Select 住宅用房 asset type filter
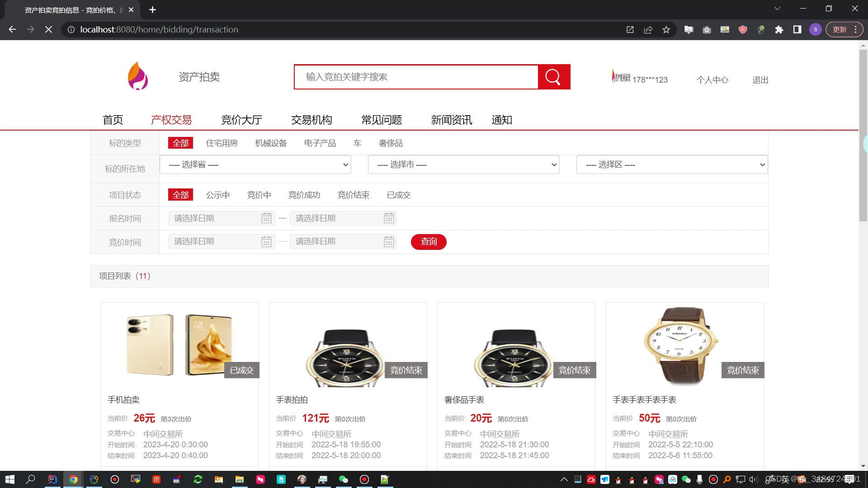868x488 pixels. tap(222, 143)
